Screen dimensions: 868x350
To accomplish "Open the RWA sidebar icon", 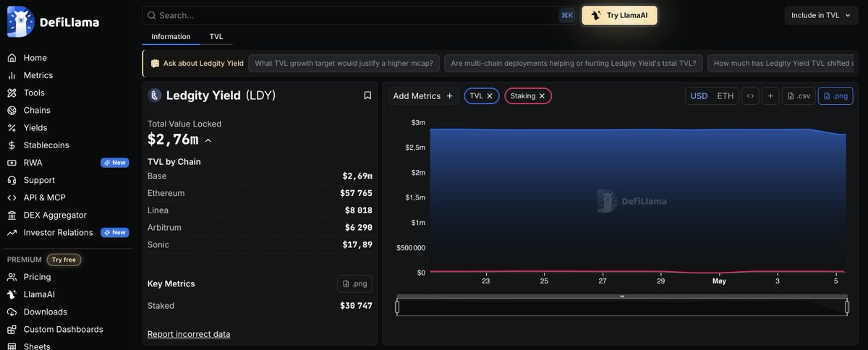I will pyautogui.click(x=12, y=163).
